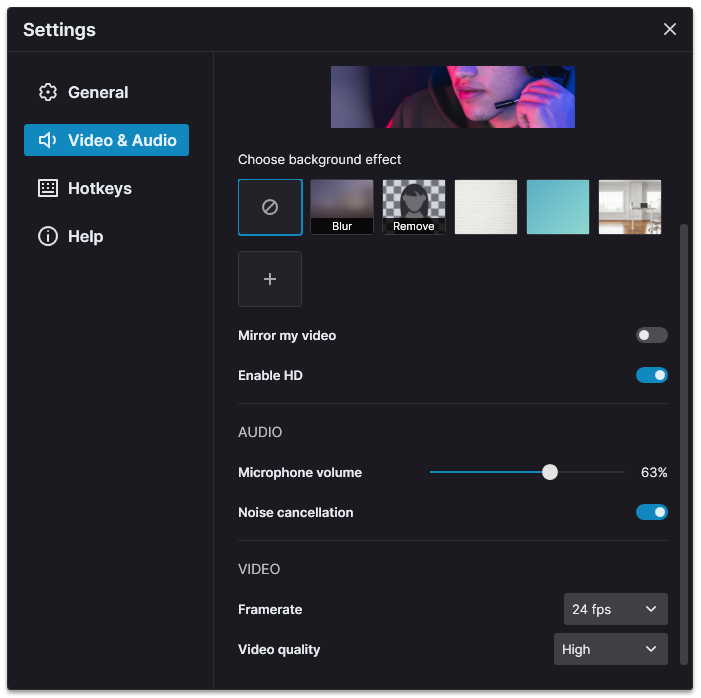Image resolution: width=701 pixels, height=698 pixels.
Task: Select the bright office room background
Action: 629,207
